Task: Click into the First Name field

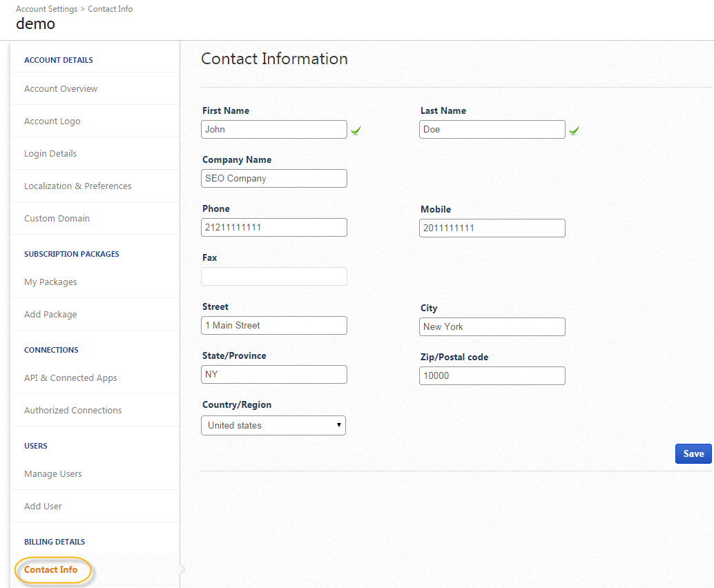Action: [274, 130]
